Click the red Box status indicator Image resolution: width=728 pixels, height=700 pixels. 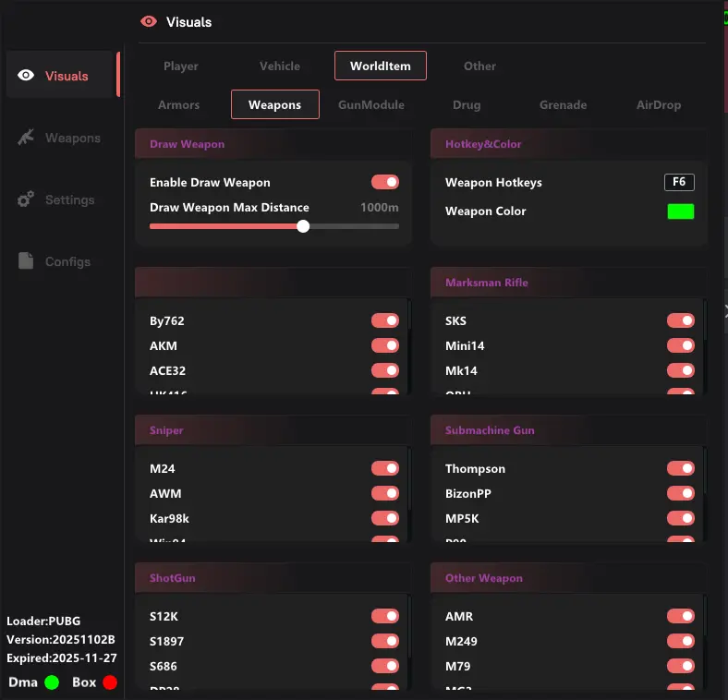point(110,682)
